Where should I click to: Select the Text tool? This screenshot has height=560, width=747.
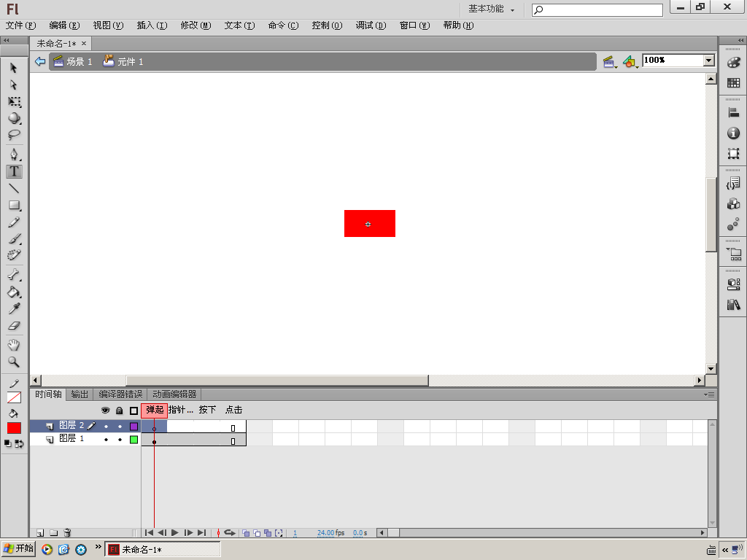15,171
